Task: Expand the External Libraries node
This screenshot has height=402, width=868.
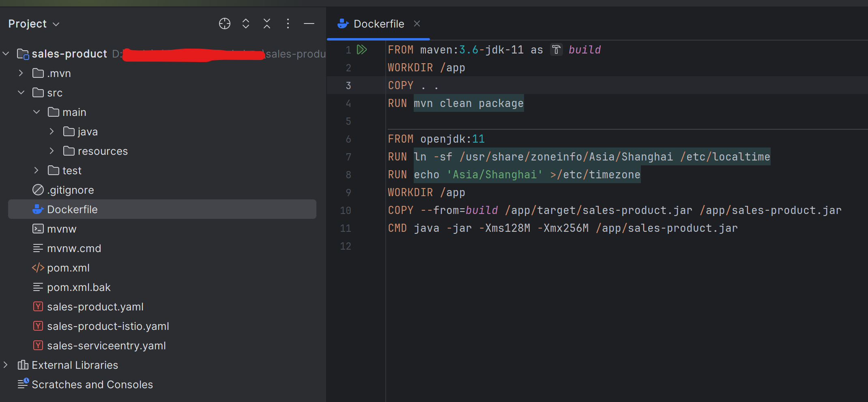Action: tap(6, 365)
